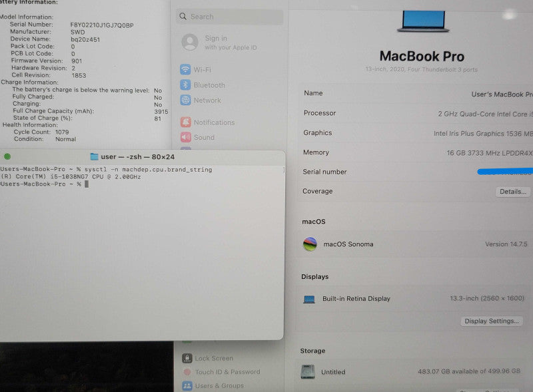Click Cell Revision value 1853
Screen dimensions: 533x392
pyautogui.click(x=79, y=75)
